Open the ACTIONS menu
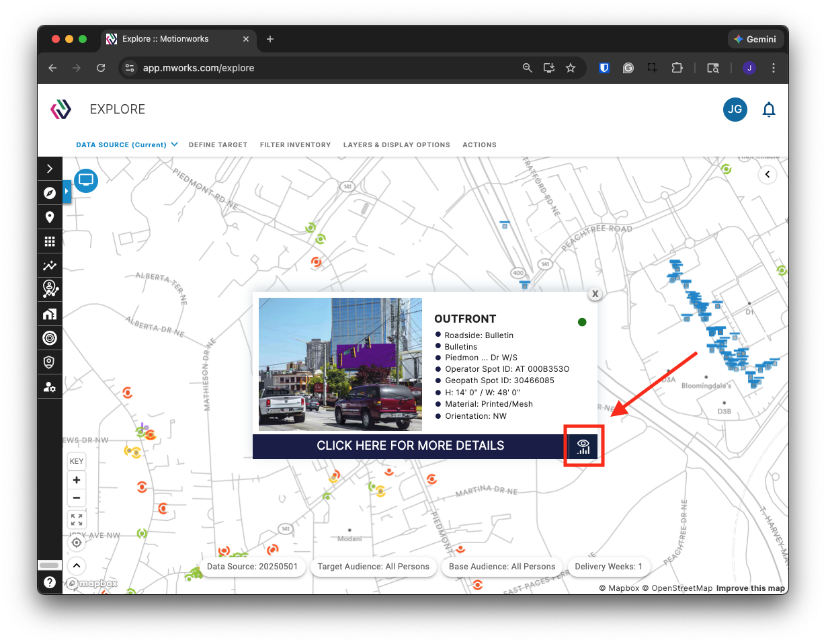The width and height of the screenshot is (826, 644). tap(480, 145)
